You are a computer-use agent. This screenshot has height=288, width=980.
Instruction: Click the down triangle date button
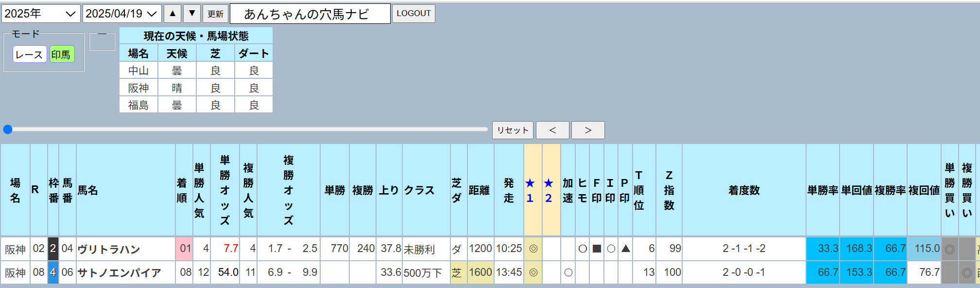click(192, 14)
